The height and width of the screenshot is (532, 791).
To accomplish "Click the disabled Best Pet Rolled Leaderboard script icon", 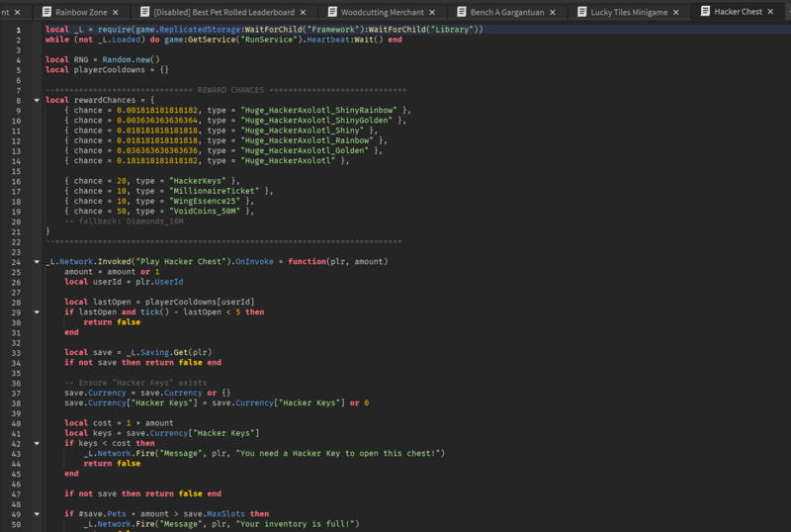I will 143,12.
